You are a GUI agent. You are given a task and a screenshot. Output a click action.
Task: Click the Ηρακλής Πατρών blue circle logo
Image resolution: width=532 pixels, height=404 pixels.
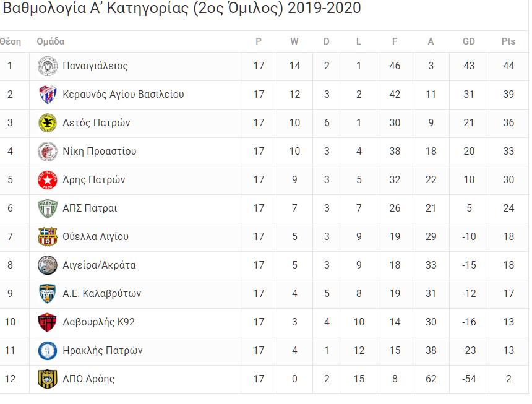click(47, 351)
